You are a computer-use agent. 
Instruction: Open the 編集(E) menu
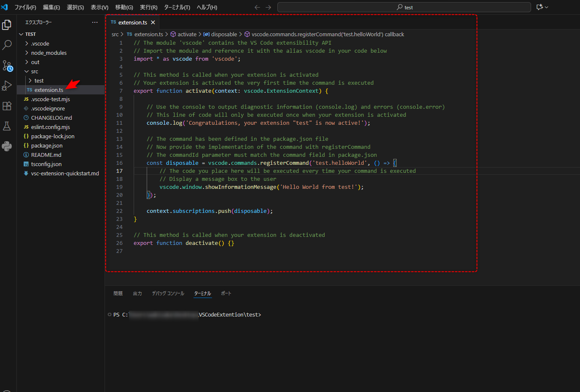pyautogui.click(x=51, y=7)
